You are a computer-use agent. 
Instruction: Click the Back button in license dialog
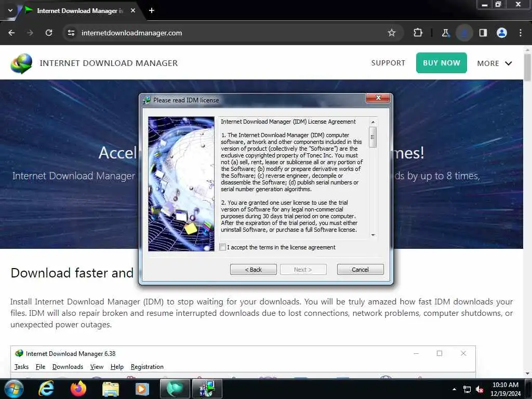click(x=254, y=270)
